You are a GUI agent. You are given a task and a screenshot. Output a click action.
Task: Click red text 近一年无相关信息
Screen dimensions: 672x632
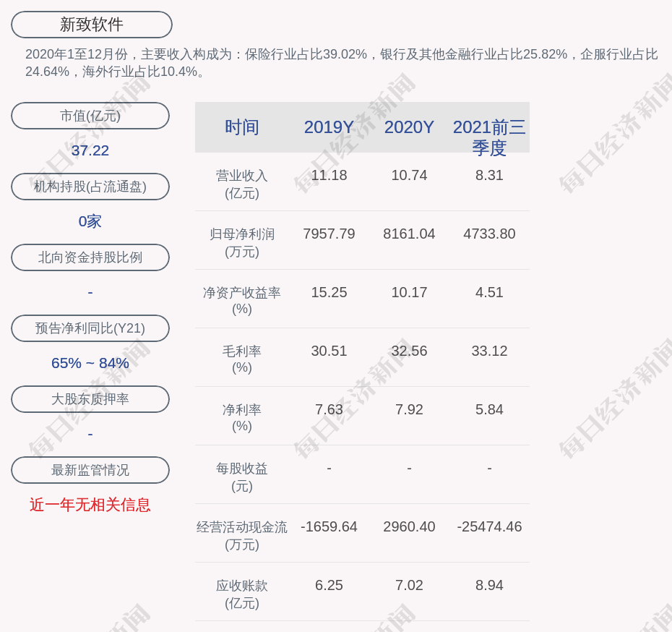click(x=90, y=505)
